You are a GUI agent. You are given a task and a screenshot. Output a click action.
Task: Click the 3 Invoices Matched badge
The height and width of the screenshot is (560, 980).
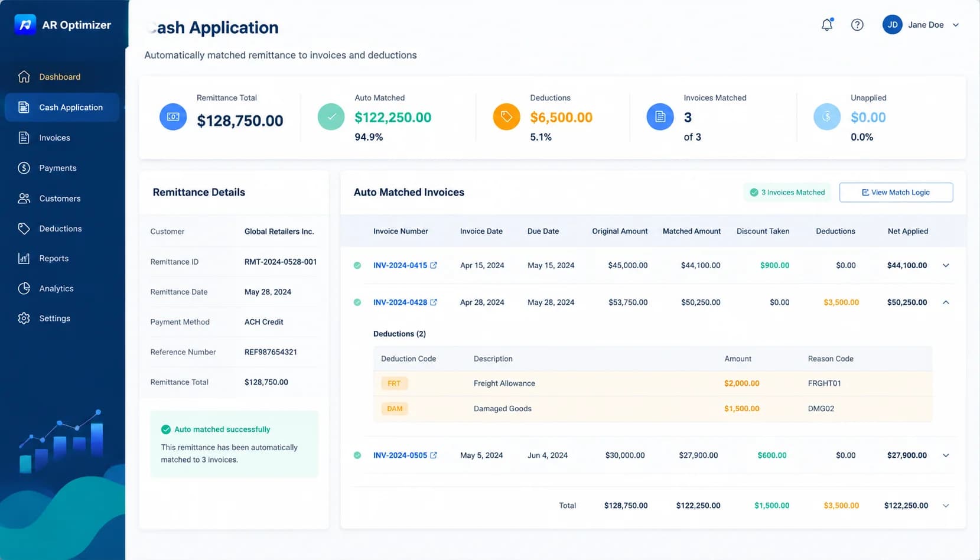tap(787, 193)
